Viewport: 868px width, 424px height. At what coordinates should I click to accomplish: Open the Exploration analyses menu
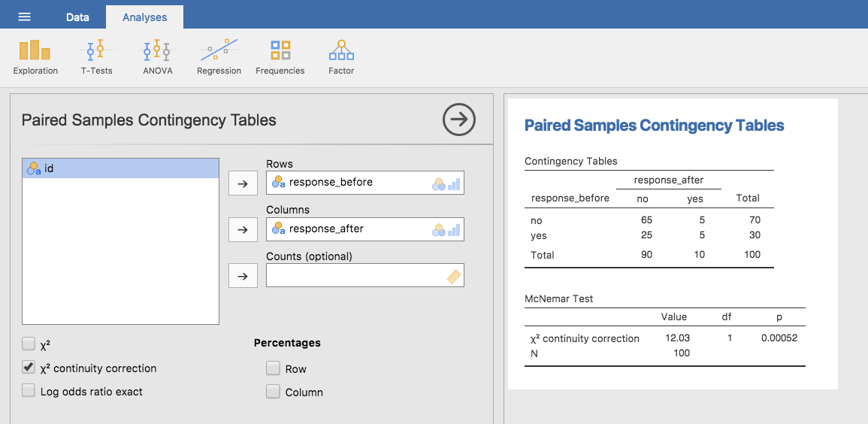pyautogui.click(x=35, y=57)
